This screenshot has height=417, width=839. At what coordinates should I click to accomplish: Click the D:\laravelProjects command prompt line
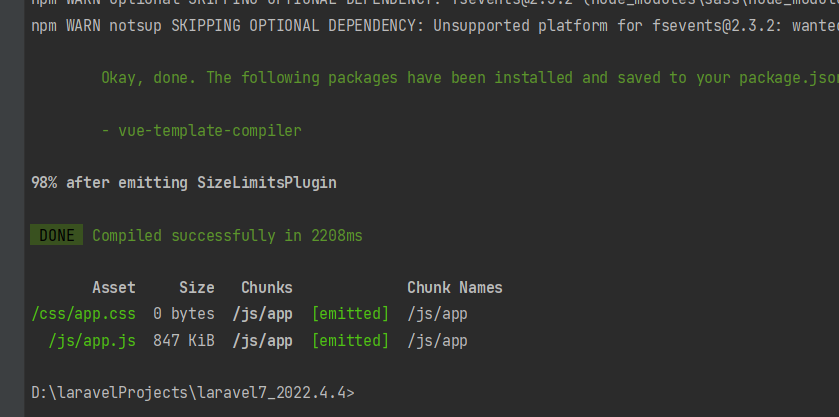click(193, 393)
